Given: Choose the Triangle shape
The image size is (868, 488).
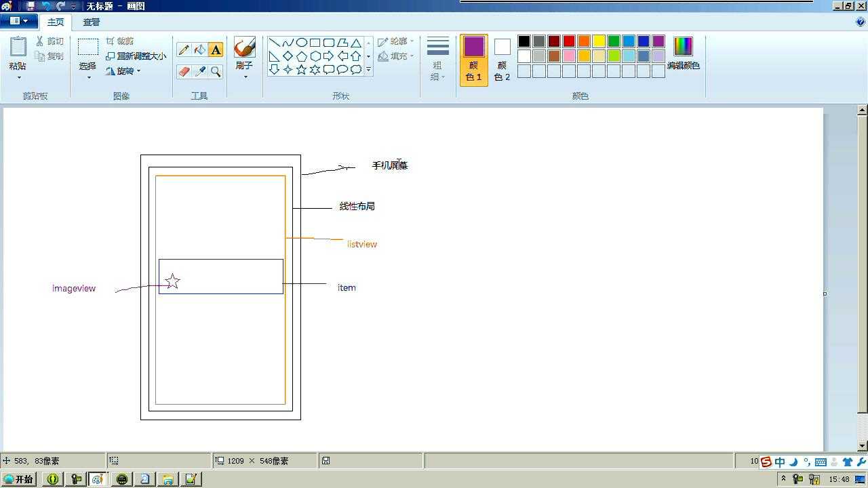Looking at the screenshot, I should click(356, 43).
